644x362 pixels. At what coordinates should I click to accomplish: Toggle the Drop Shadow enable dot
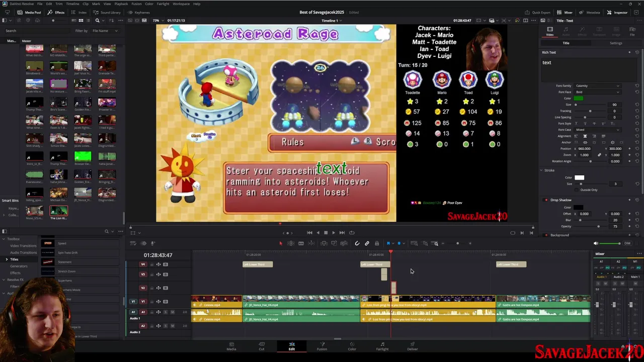pyautogui.click(x=546, y=200)
